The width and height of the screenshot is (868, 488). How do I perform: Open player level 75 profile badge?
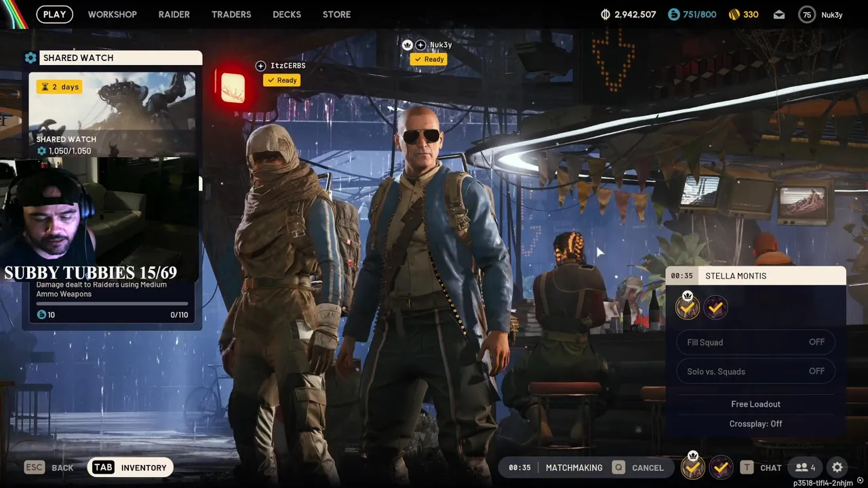pyautogui.click(x=806, y=14)
